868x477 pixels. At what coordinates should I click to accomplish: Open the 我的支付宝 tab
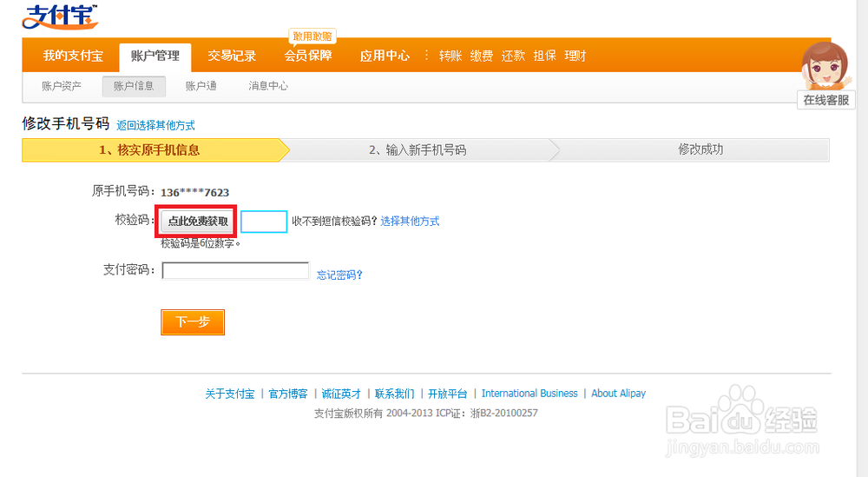click(x=73, y=56)
